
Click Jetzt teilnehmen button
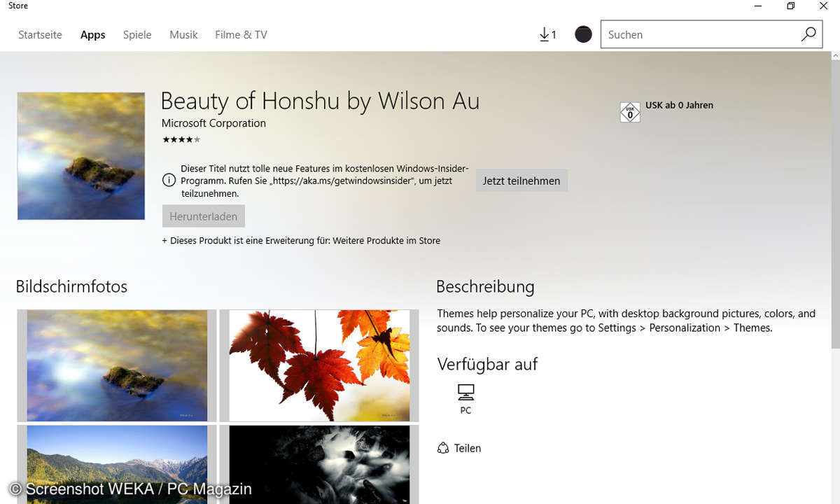(x=521, y=181)
